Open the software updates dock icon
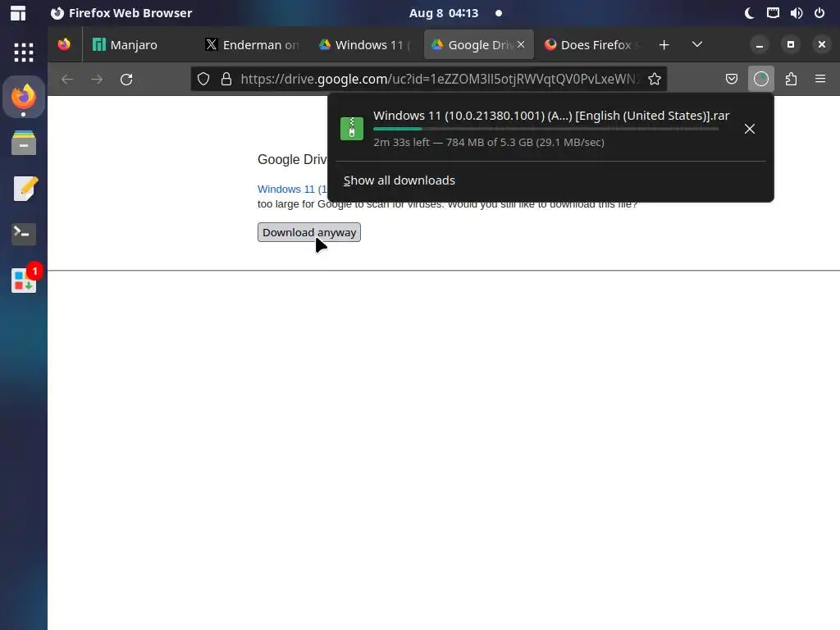The height and width of the screenshot is (630, 840). (24, 280)
